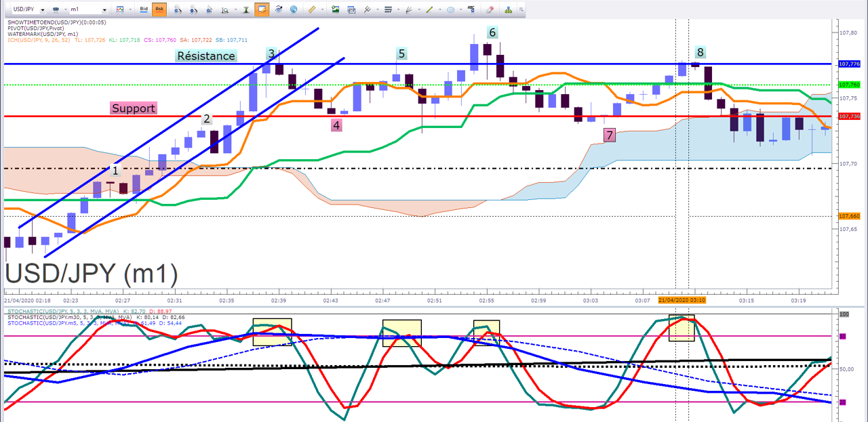Click the 107,80 price axis label
The image size is (868, 422).
pos(848,33)
